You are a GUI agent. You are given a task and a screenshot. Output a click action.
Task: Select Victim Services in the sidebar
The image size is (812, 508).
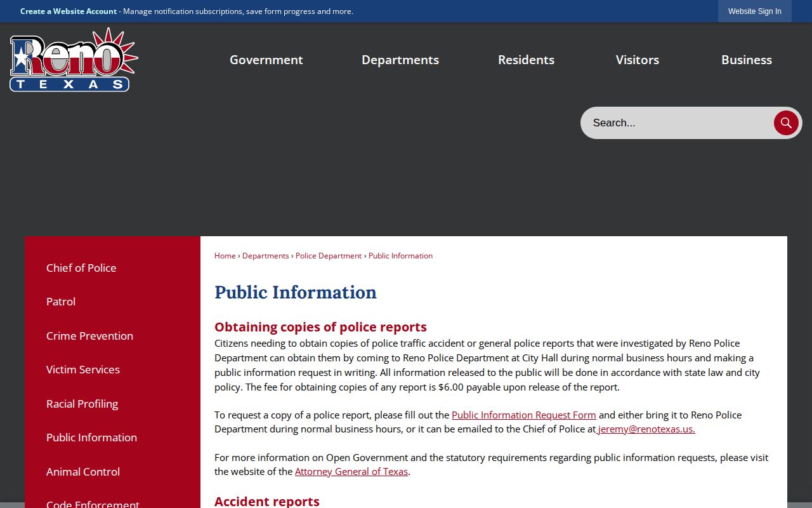click(83, 370)
